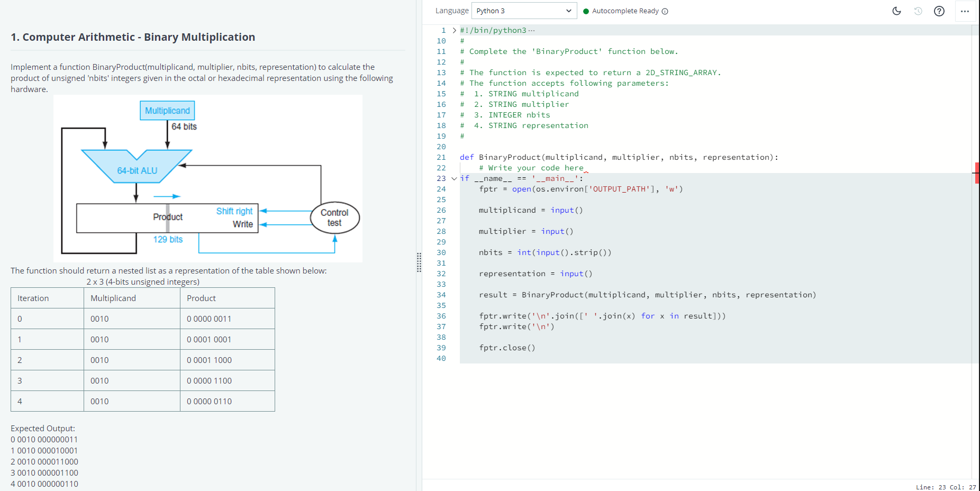
Task: Click product cell '0 0001 1000'
Action: tap(228, 360)
